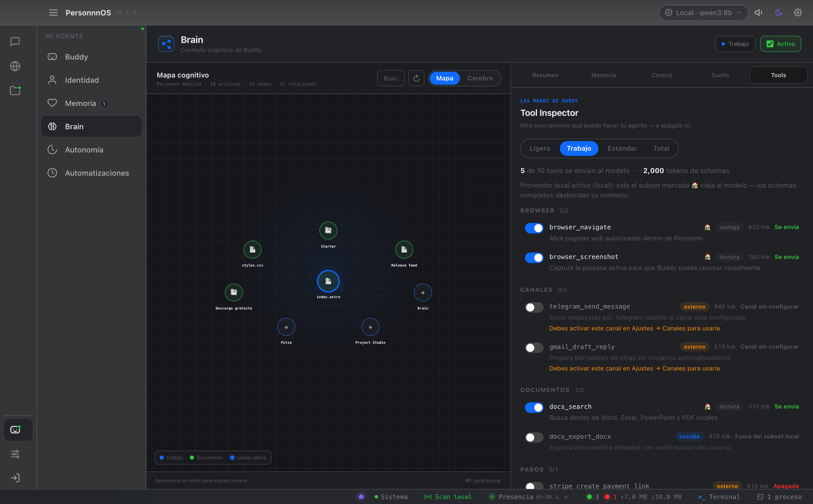Click Scan local in the status bar
Screen dimensions: 813x504
[447, 497]
